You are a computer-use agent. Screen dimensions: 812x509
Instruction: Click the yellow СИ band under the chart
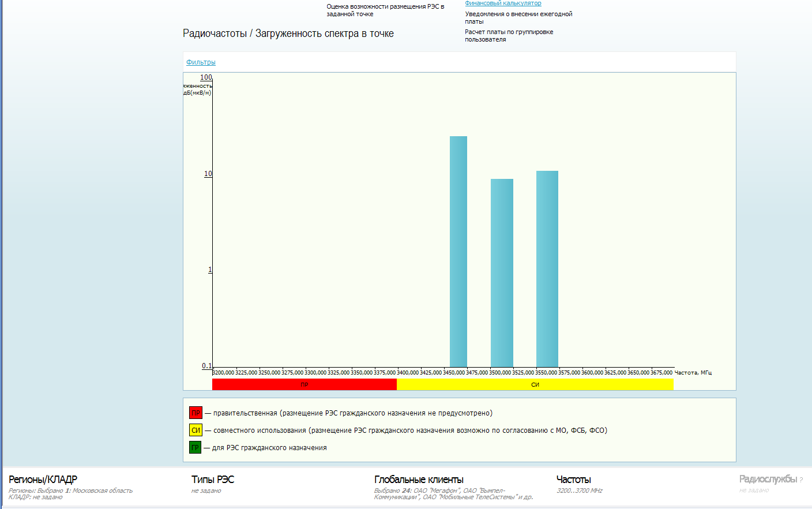click(535, 384)
